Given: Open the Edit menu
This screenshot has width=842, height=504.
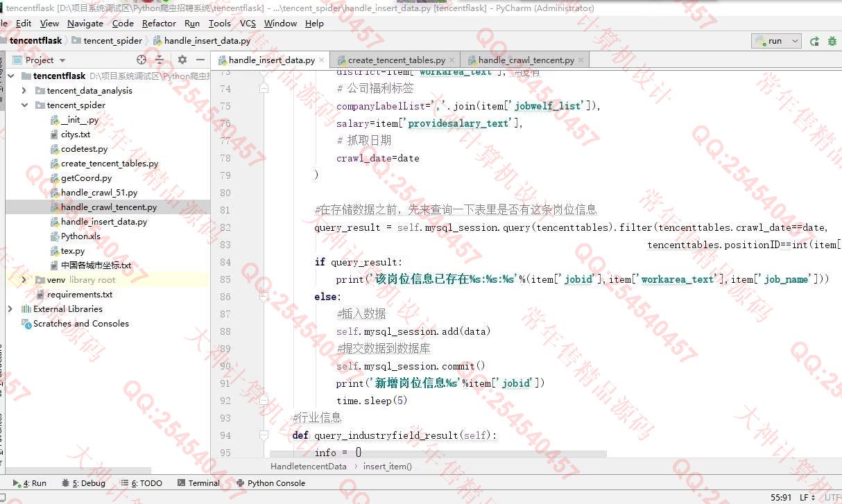Looking at the screenshot, I should pyautogui.click(x=24, y=23).
